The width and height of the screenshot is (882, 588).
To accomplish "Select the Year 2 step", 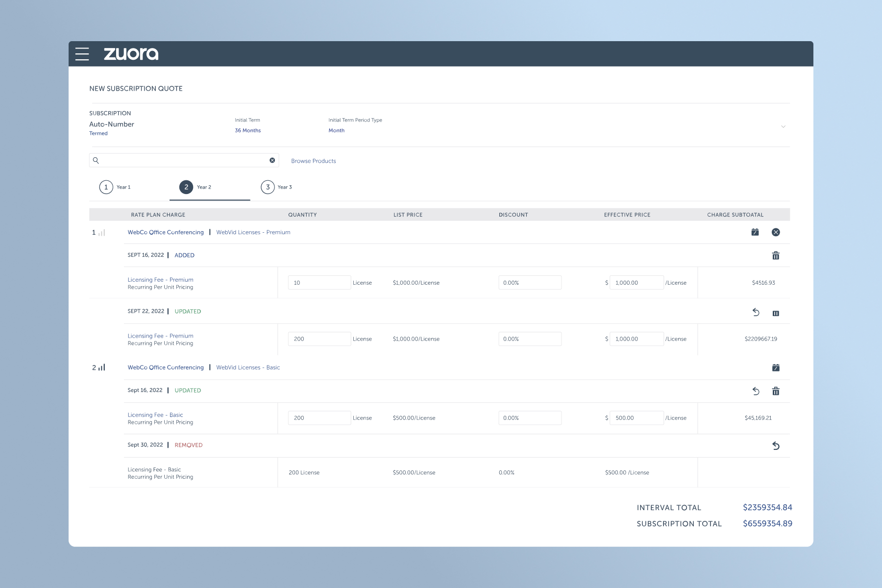I will pos(196,187).
